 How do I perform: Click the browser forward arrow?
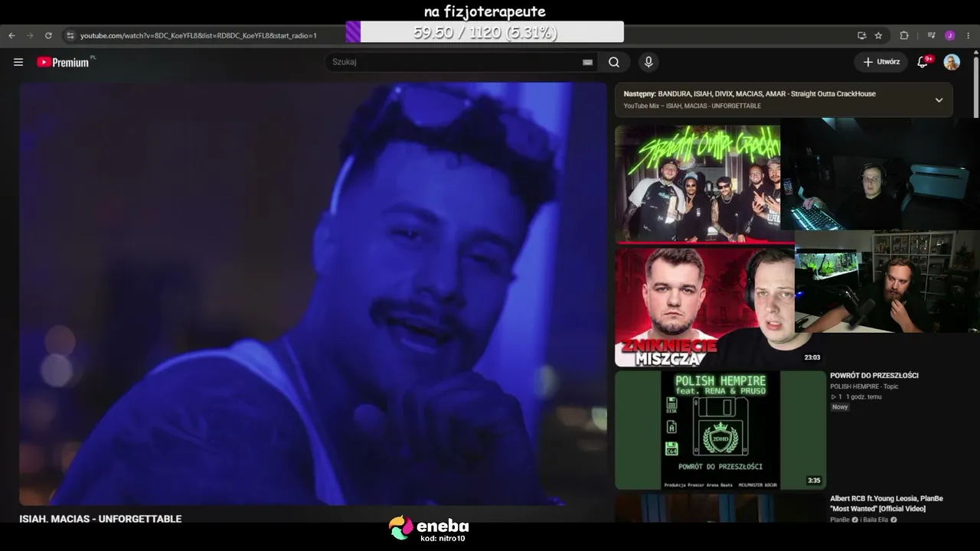(x=30, y=35)
